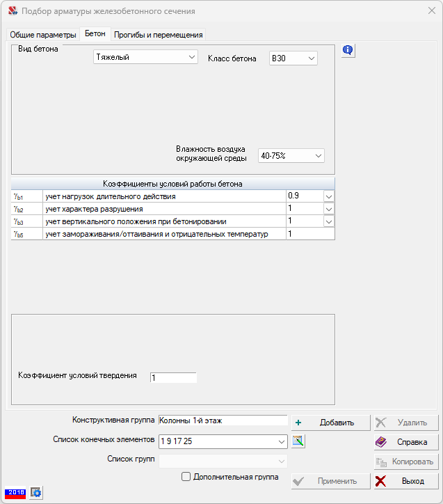
Task: Click the Добавить button
Action: pos(330,423)
